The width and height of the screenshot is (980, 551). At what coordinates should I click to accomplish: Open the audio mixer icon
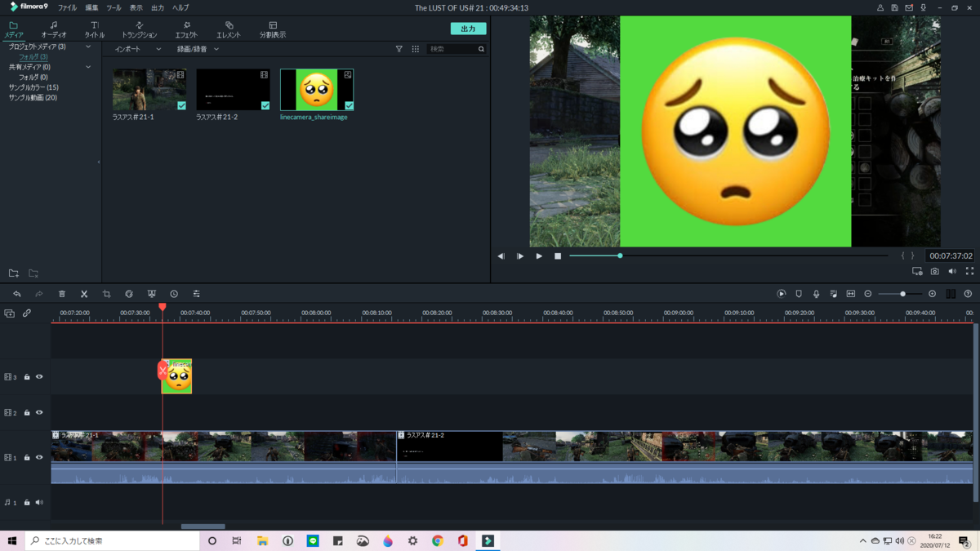(x=833, y=294)
